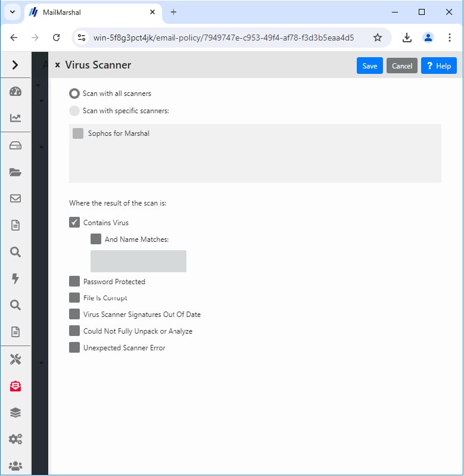Expand the sidebar navigation chevron
The height and width of the screenshot is (476, 464).
coord(15,65)
